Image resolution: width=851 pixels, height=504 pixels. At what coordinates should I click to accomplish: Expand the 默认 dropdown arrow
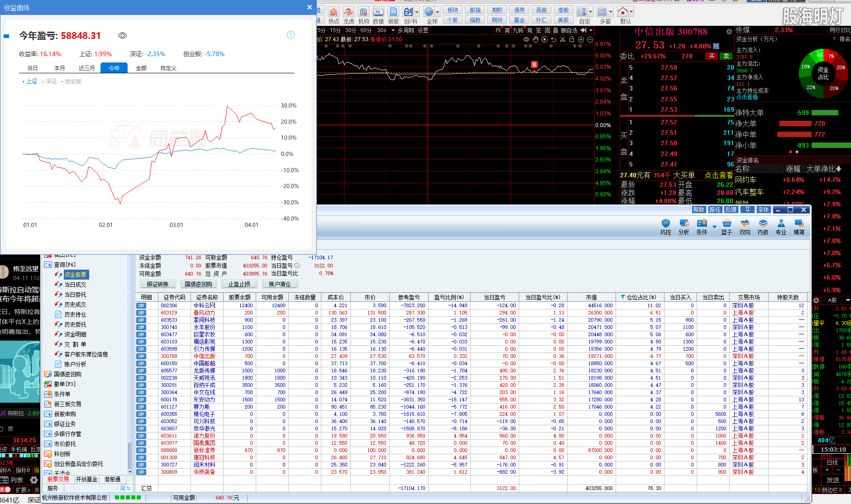pyautogui.click(x=631, y=12)
